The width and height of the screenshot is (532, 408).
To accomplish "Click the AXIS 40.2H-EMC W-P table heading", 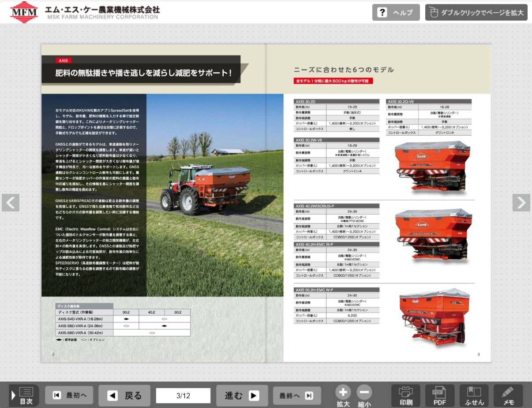I will tap(337, 244).
